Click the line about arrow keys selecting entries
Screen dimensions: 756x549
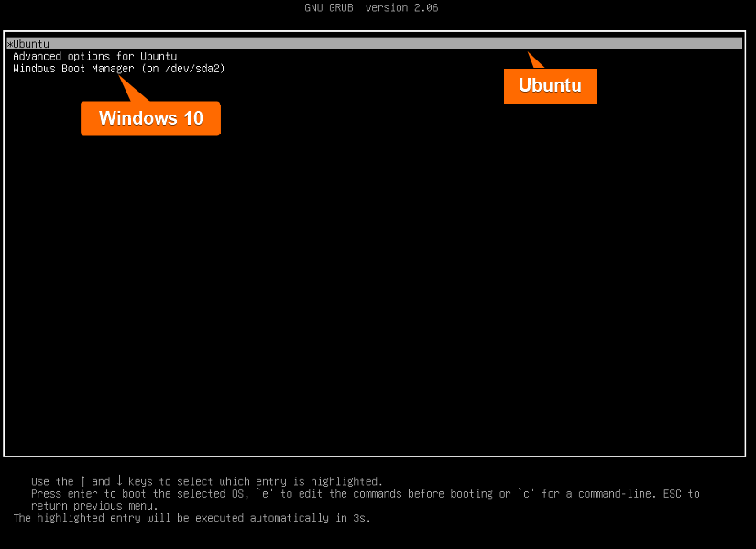click(x=207, y=481)
